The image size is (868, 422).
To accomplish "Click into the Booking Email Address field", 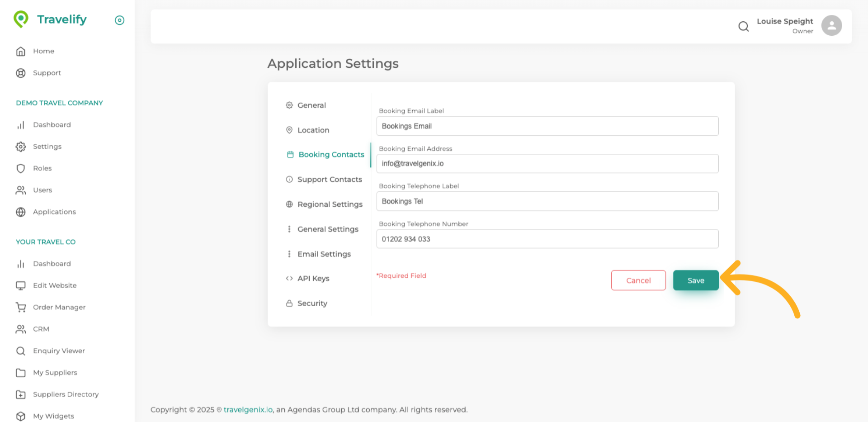I will coord(547,164).
